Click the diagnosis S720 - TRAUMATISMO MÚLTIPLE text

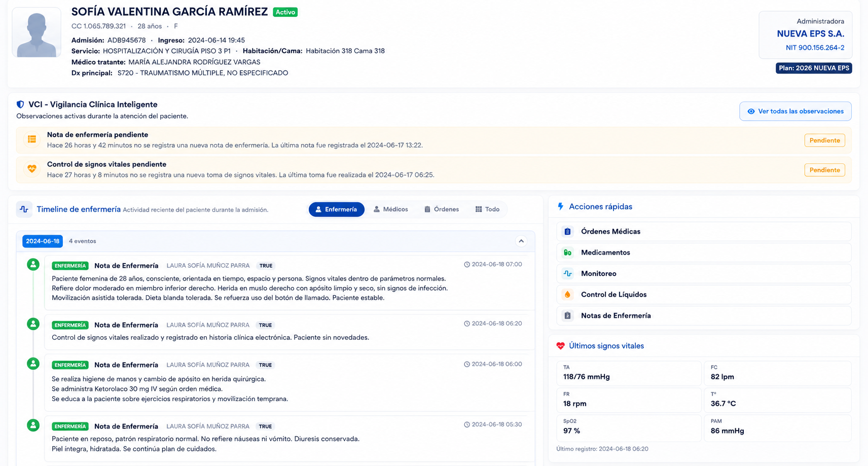[x=203, y=73]
